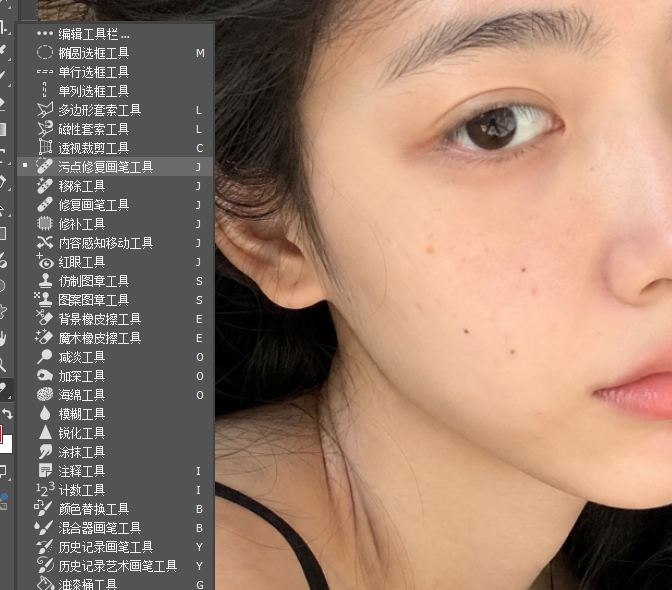Viewport: 672px width, 590px height.
Task: Select the 单列选框工具 single column marquee
Action: 115,91
